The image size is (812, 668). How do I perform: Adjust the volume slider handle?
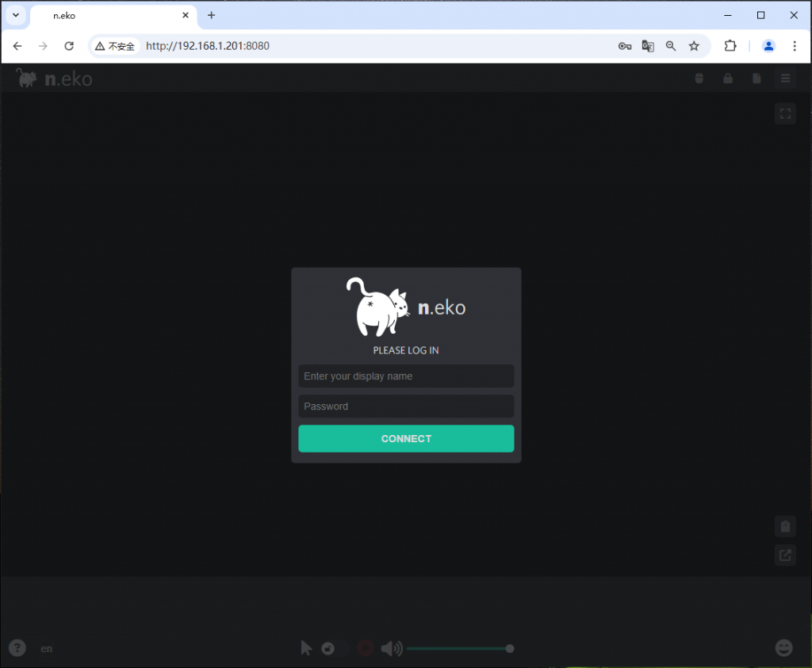click(x=510, y=649)
